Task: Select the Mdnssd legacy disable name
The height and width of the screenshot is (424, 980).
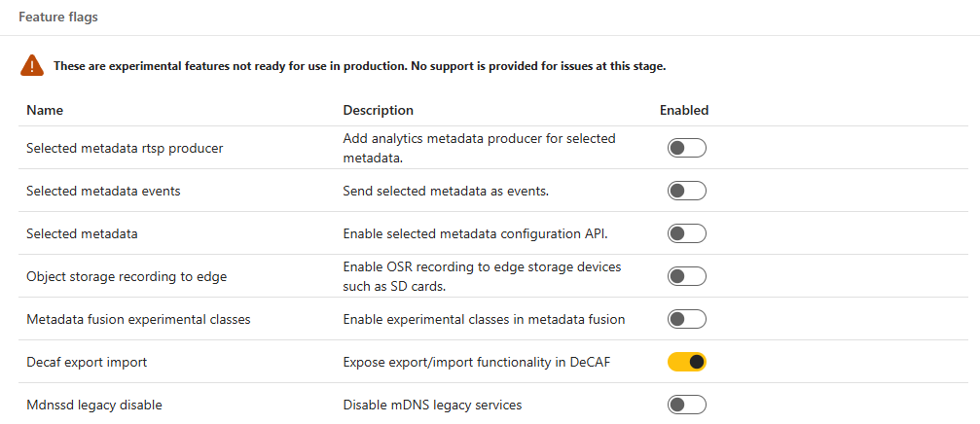Action: (x=94, y=406)
